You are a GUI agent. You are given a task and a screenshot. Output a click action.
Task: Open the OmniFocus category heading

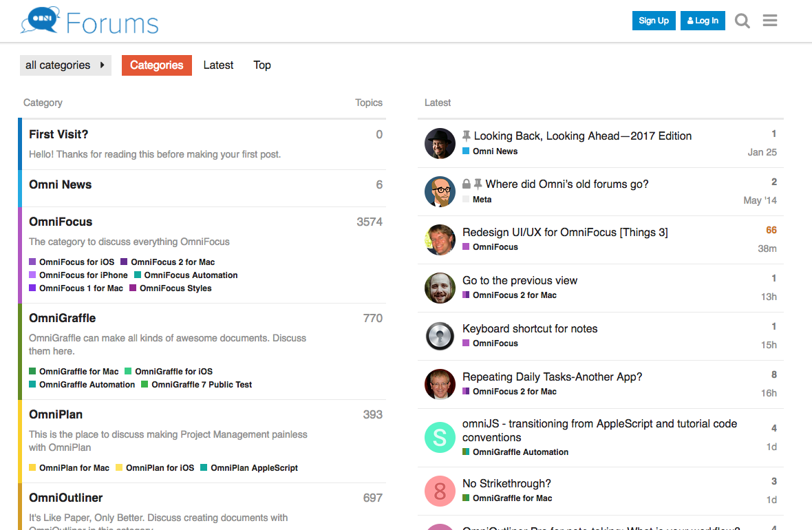[x=61, y=222]
